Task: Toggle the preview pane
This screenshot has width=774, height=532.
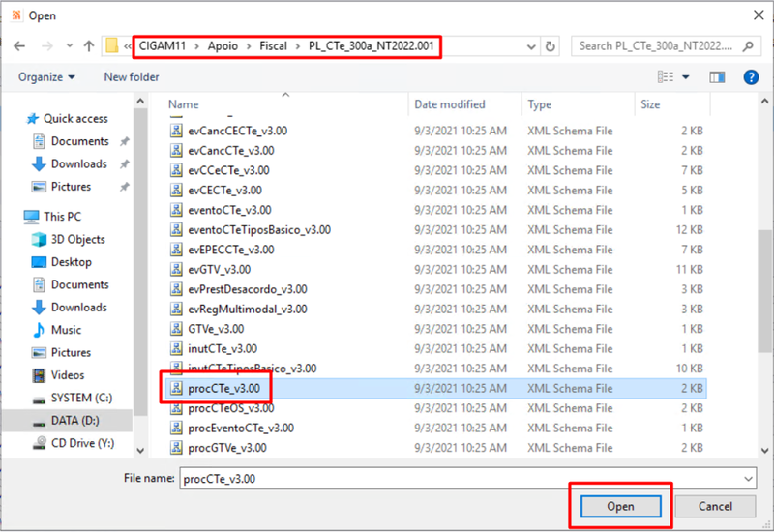Action: (717, 77)
